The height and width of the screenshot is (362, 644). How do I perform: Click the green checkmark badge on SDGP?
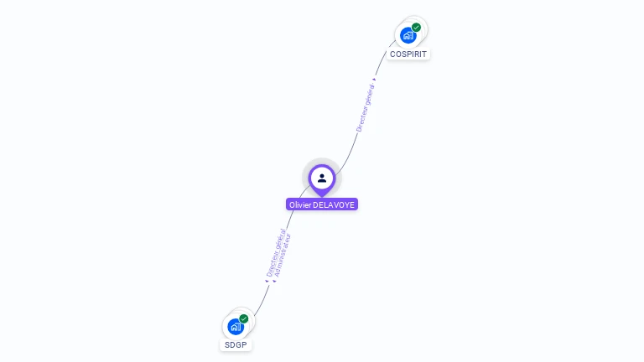click(243, 318)
